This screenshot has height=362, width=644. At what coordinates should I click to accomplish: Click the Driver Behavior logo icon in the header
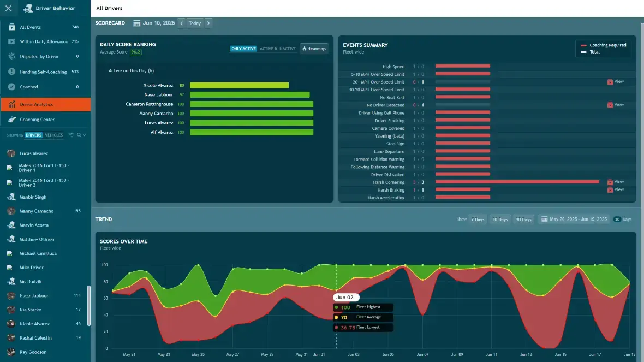(x=27, y=8)
